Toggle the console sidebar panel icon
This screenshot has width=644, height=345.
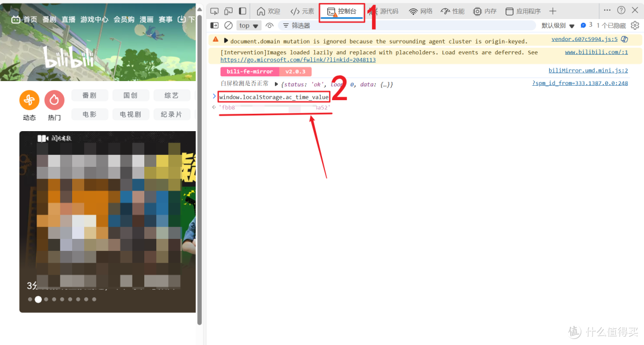215,26
